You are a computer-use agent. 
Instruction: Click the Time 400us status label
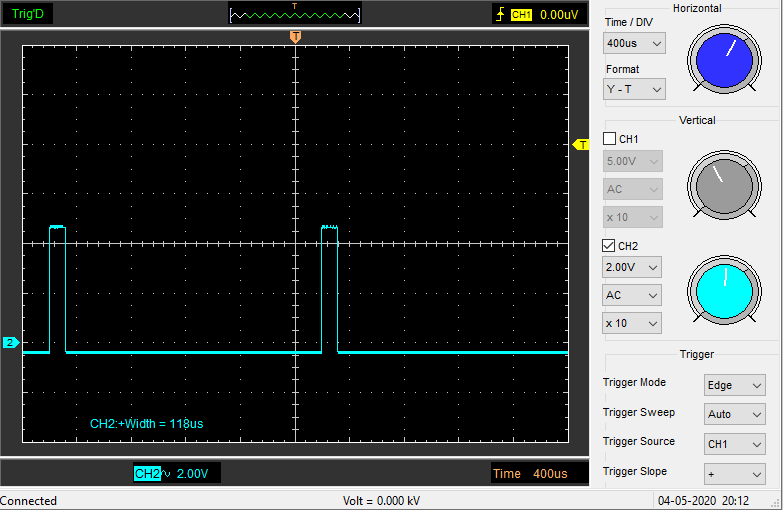pos(530,473)
